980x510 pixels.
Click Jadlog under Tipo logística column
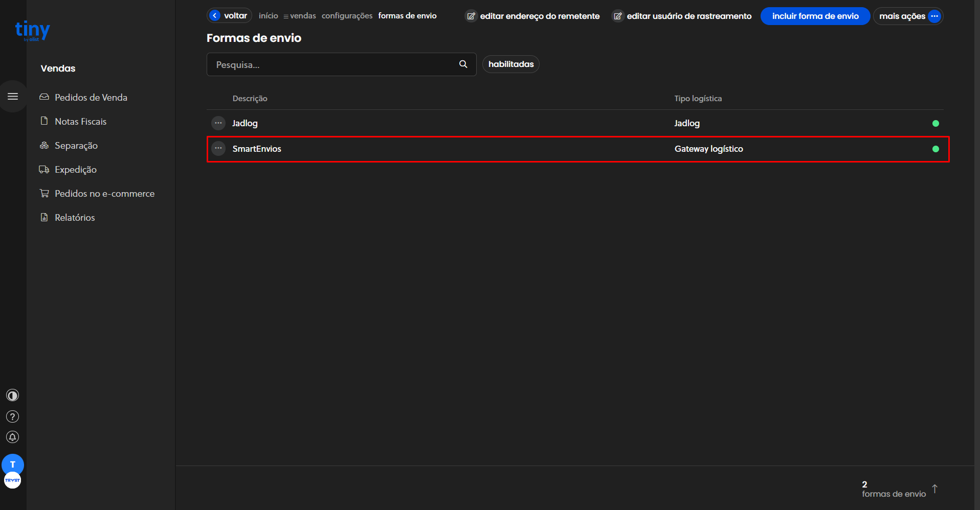(687, 123)
